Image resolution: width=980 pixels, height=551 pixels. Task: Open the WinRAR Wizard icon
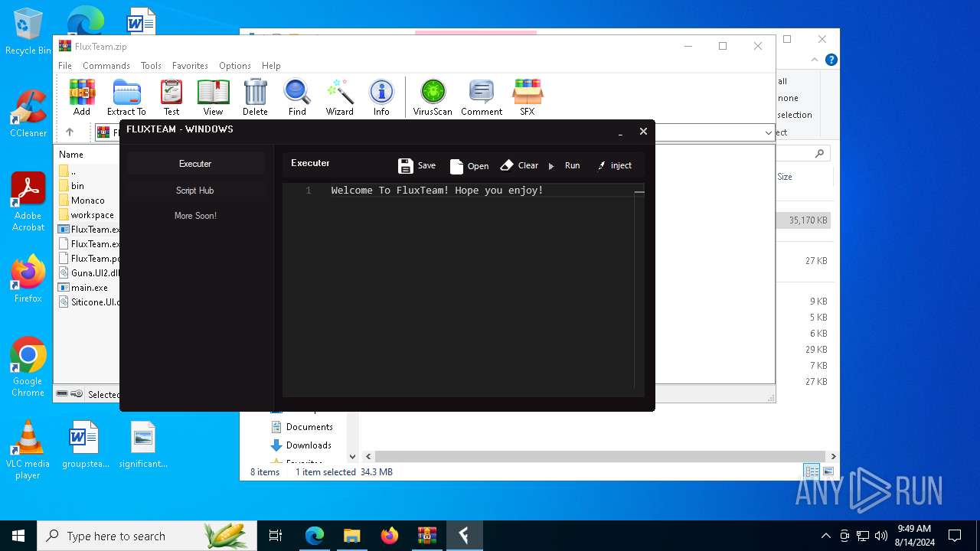pyautogui.click(x=339, y=97)
